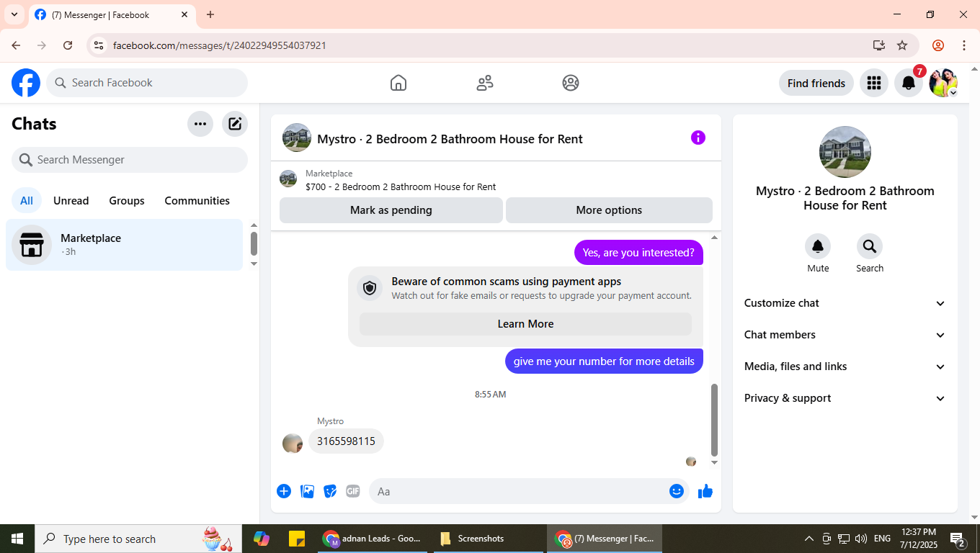Click More options button
The height and width of the screenshot is (553, 980).
[609, 210]
